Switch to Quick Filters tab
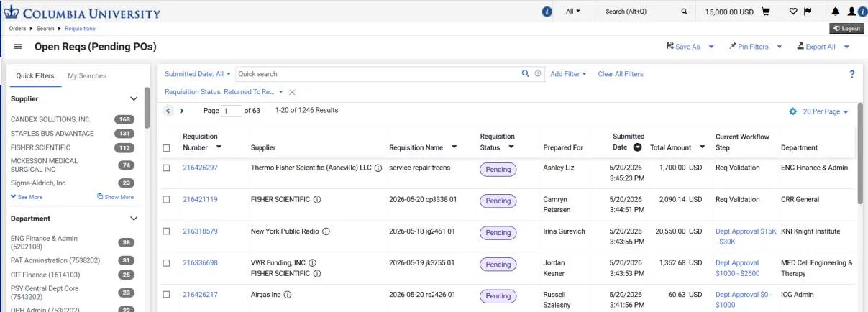Viewport: 868px width, 312px height. [x=35, y=75]
